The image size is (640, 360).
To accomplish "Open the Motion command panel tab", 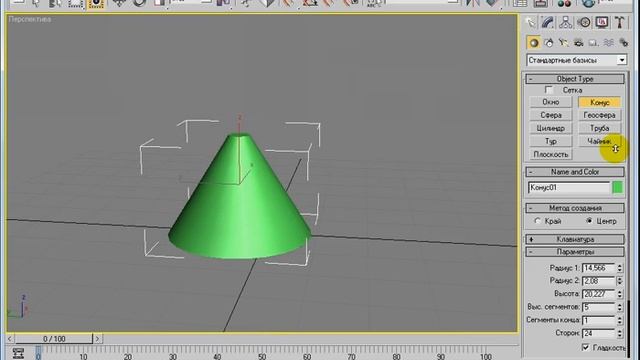I will pyautogui.click(x=584, y=22).
